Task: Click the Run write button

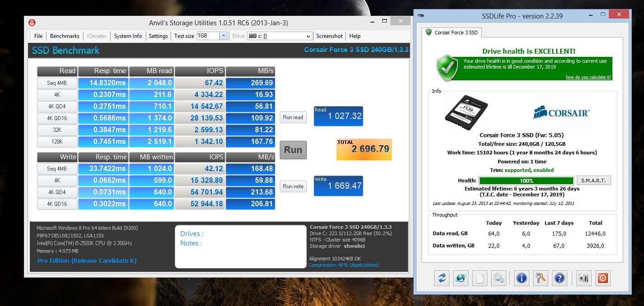Action: pos(293,186)
